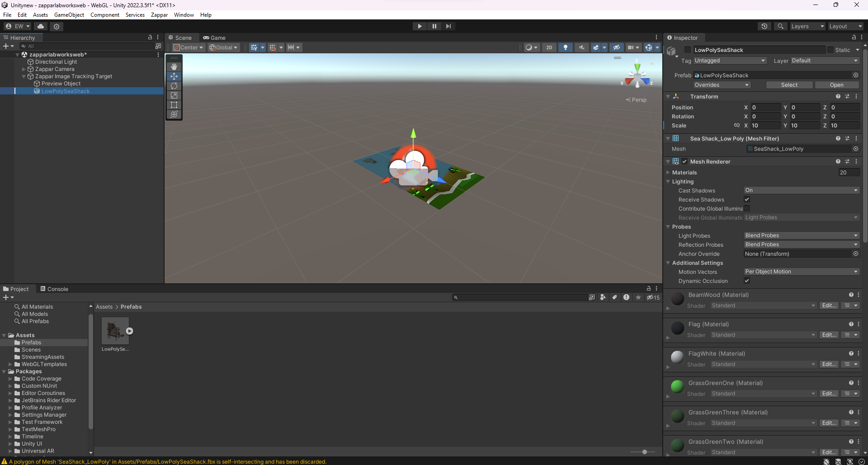Lock the Hierarchy panel
868x465 pixels.
tap(150, 37)
